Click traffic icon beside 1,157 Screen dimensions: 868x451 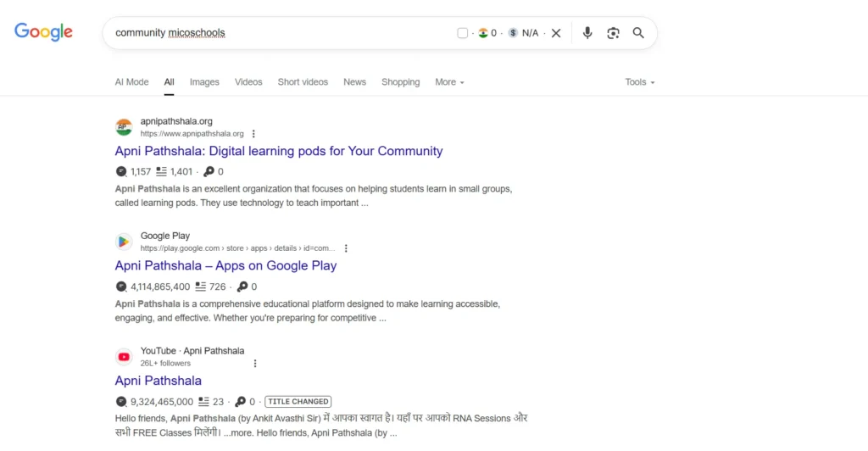coord(121,171)
